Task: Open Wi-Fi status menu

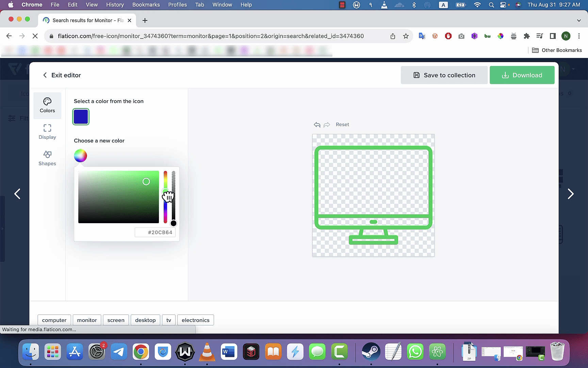Action: click(477, 5)
